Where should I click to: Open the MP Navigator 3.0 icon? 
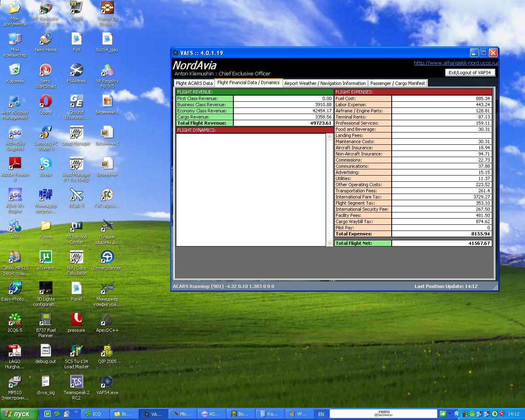[x=46, y=13]
